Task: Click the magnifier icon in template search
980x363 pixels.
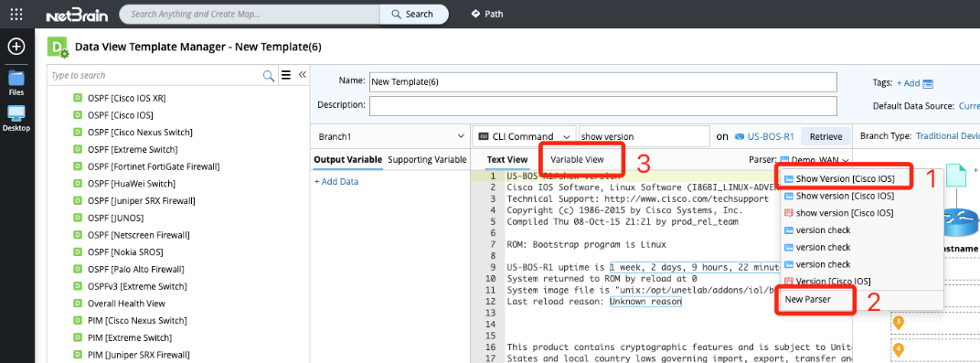Action: [269, 76]
